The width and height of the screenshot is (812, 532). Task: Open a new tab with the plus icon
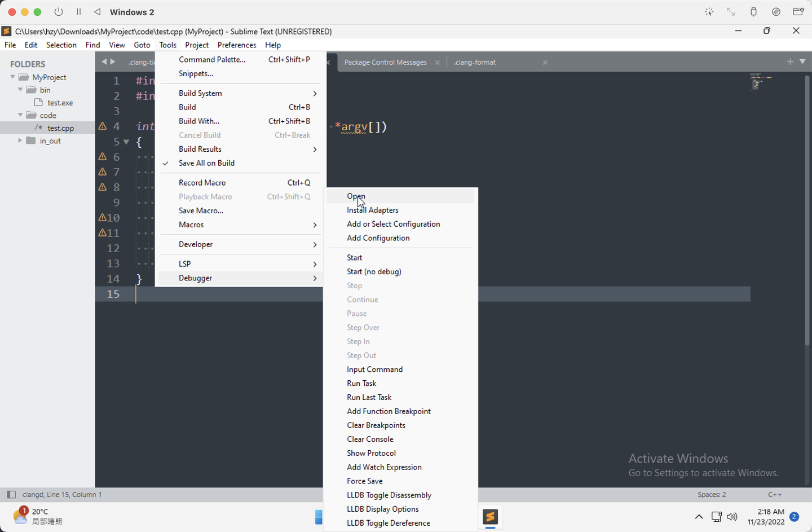(789, 62)
